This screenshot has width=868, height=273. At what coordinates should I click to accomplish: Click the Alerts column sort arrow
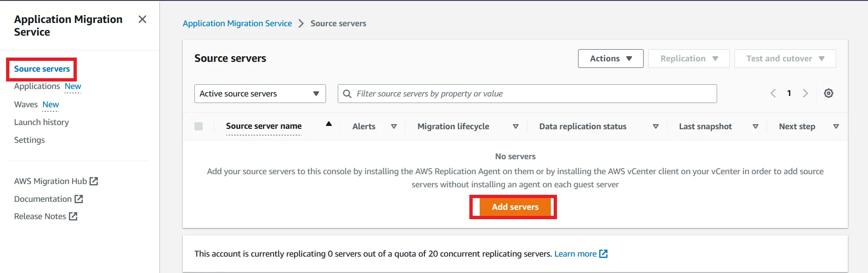[394, 126]
